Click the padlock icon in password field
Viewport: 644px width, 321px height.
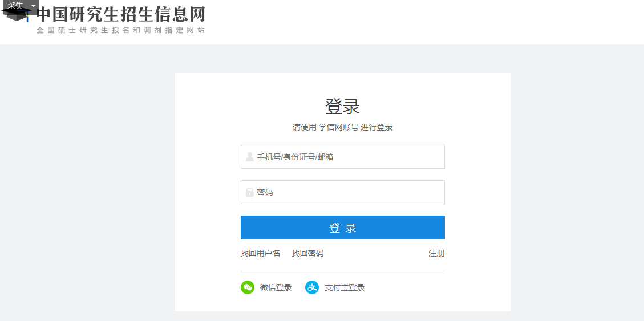pos(250,192)
